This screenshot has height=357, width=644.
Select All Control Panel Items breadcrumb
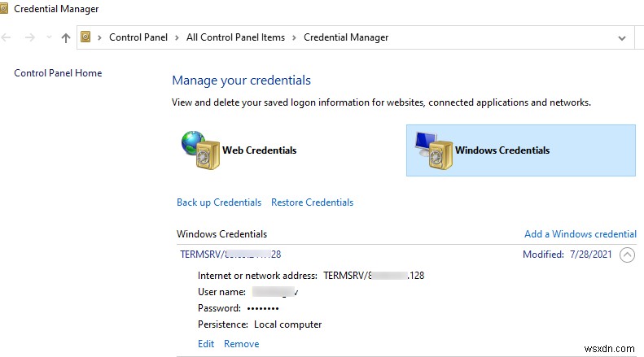[235, 37]
